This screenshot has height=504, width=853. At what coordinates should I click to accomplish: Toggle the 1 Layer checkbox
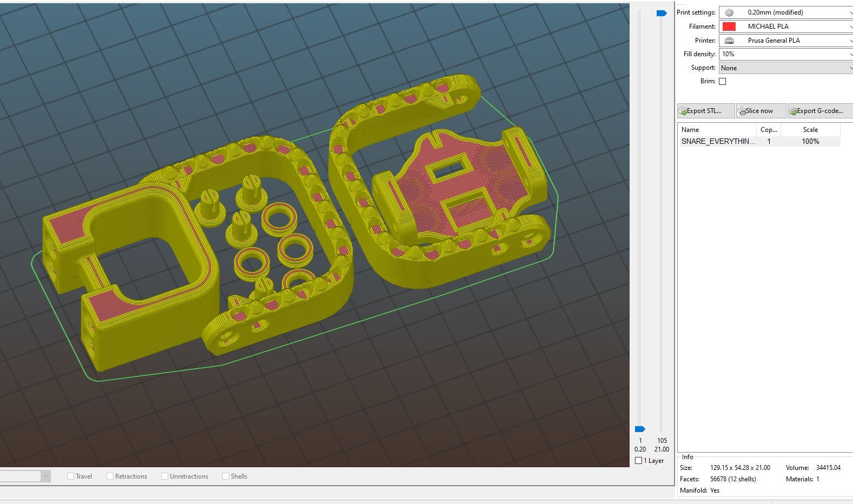(x=638, y=461)
